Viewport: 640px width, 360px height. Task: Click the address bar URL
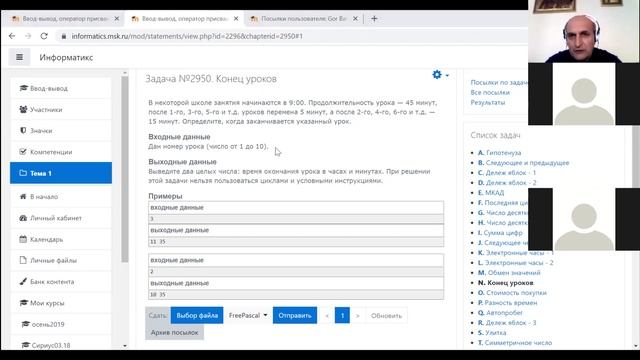pos(187,36)
